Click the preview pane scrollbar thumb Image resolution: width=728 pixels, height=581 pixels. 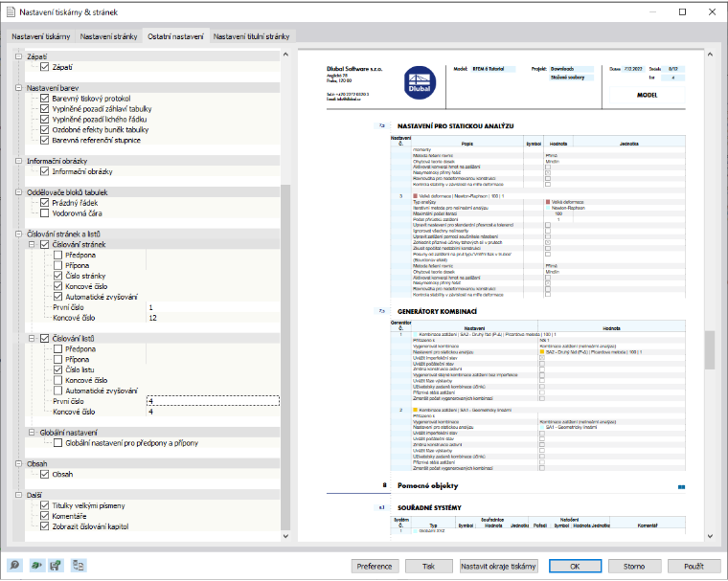click(710, 350)
